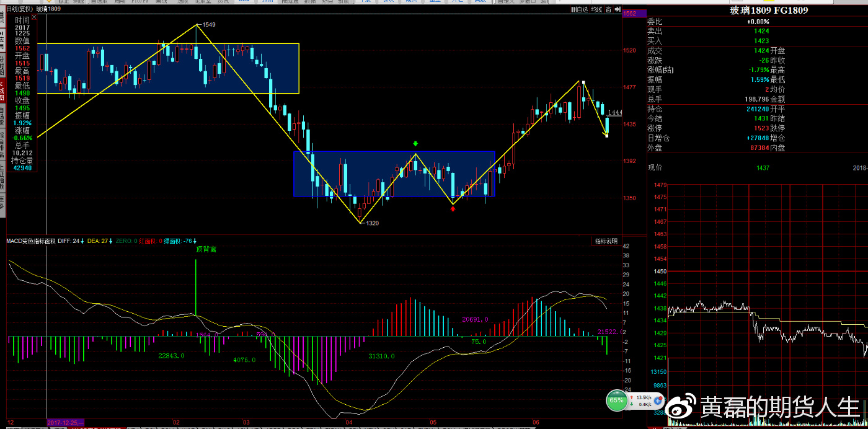The height and width of the screenshot is (429, 868).
Task: Click the 1320 trough price label
Action: (372, 223)
